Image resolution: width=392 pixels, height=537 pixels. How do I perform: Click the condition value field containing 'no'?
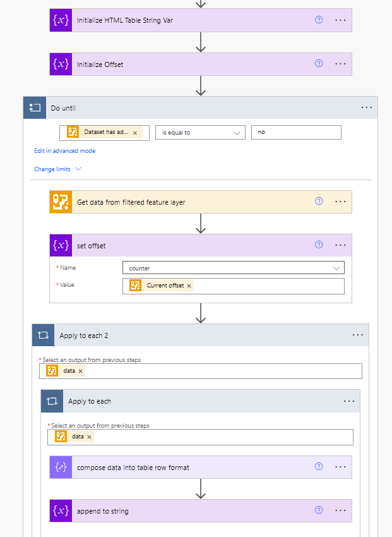click(x=295, y=133)
